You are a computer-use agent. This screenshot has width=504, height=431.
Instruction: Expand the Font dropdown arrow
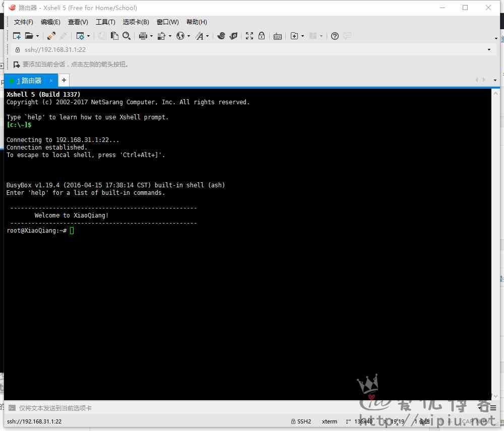[208, 36]
